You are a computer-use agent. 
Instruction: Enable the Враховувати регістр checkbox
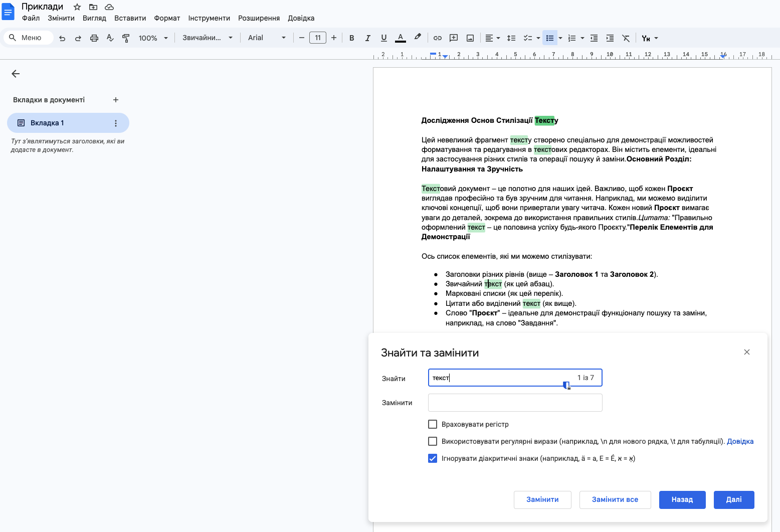pyautogui.click(x=433, y=424)
